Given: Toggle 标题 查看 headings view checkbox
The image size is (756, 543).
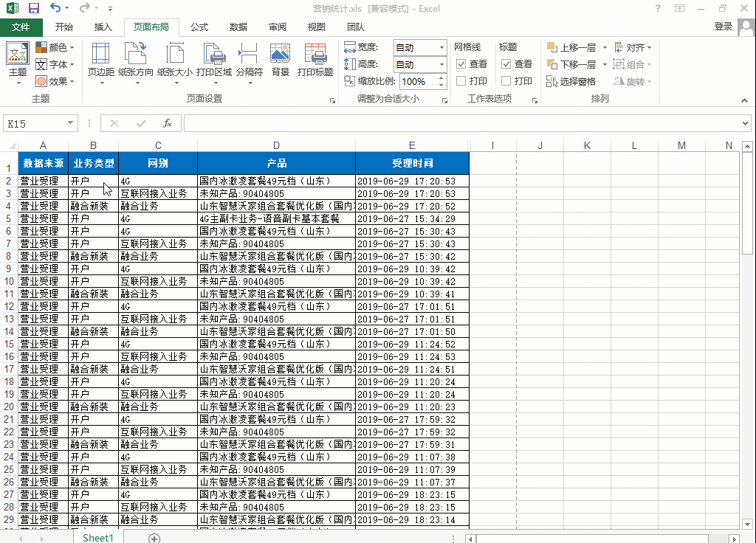Looking at the screenshot, I should [x=506, y=64].
